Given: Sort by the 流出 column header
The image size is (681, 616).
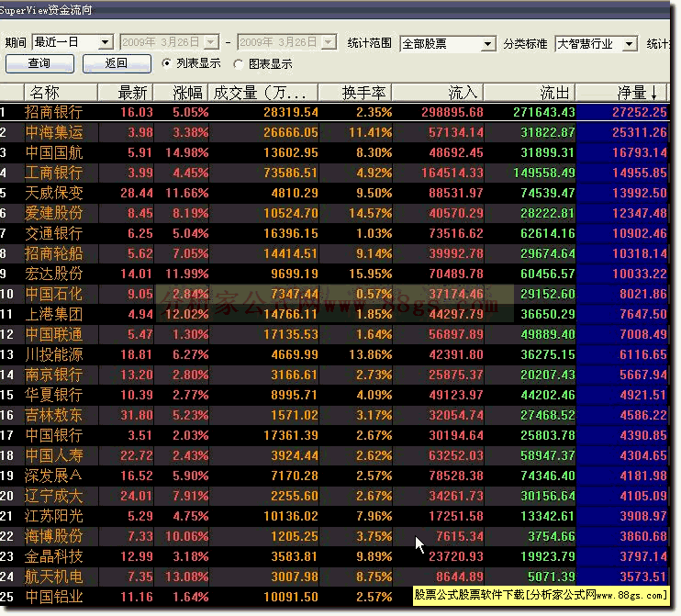Looking at the screenshot, I should (x=530, y=93).
